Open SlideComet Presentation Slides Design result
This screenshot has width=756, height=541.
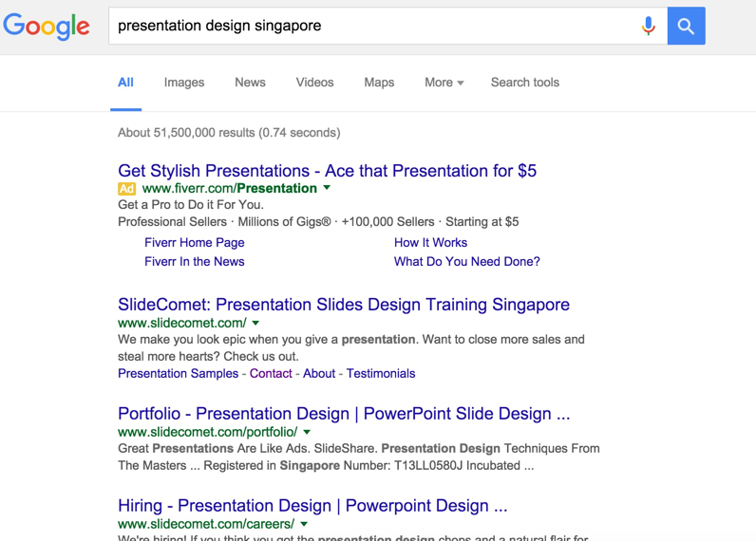pos(344,305)
